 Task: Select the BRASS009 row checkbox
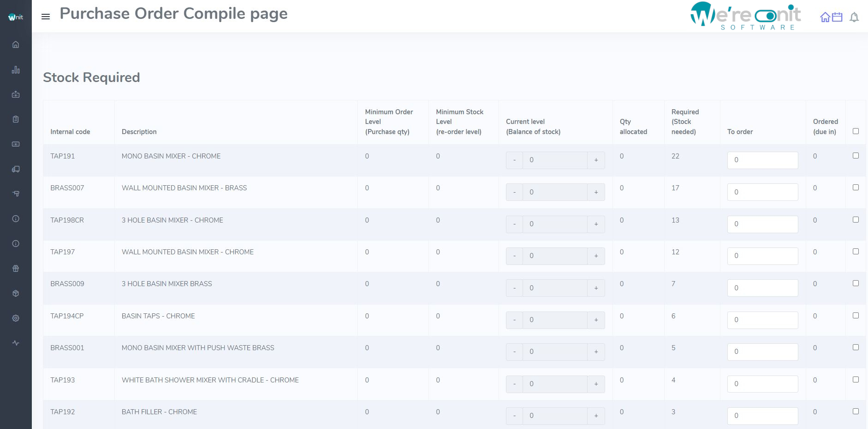(856, 283)
